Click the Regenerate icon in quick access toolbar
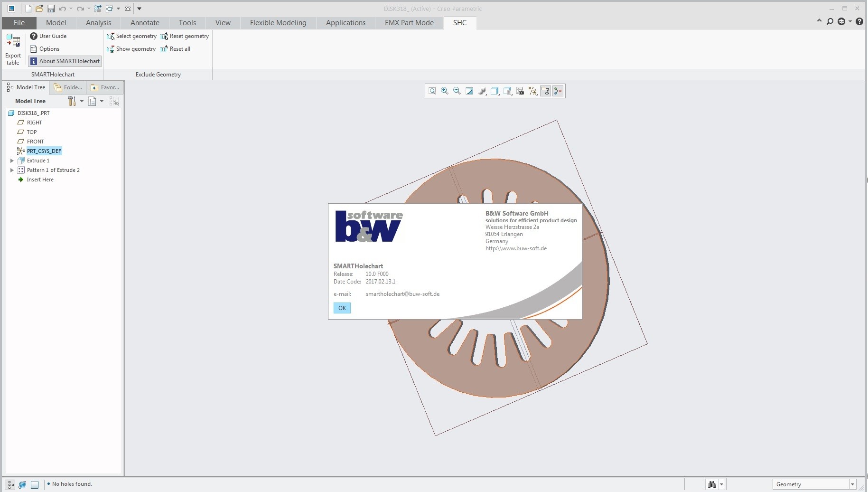The image size is (868, 492). 98,9
